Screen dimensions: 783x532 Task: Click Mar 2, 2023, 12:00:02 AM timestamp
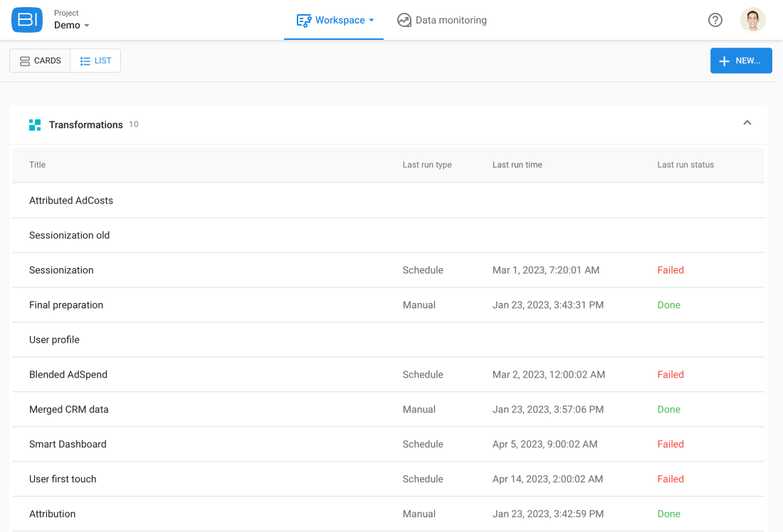click(549, 375)
